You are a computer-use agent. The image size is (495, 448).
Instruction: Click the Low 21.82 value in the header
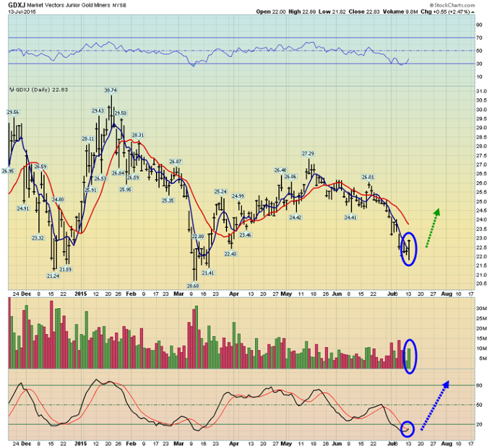[332, 12]
